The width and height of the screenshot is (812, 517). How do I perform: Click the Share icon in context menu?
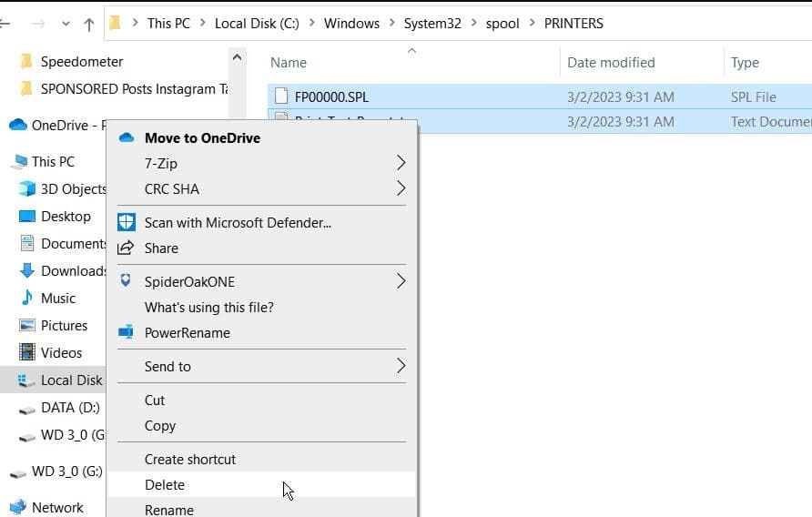click(127, 248)
